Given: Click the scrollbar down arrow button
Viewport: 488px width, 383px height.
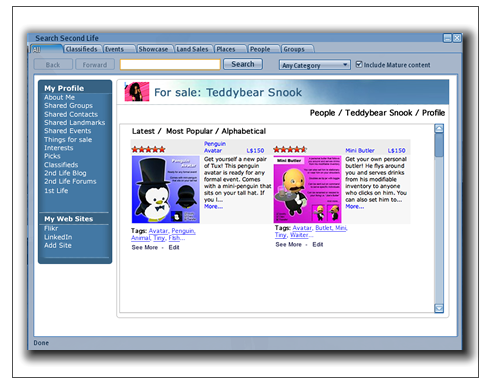Looking at the screenshot, I should point(439,308).
